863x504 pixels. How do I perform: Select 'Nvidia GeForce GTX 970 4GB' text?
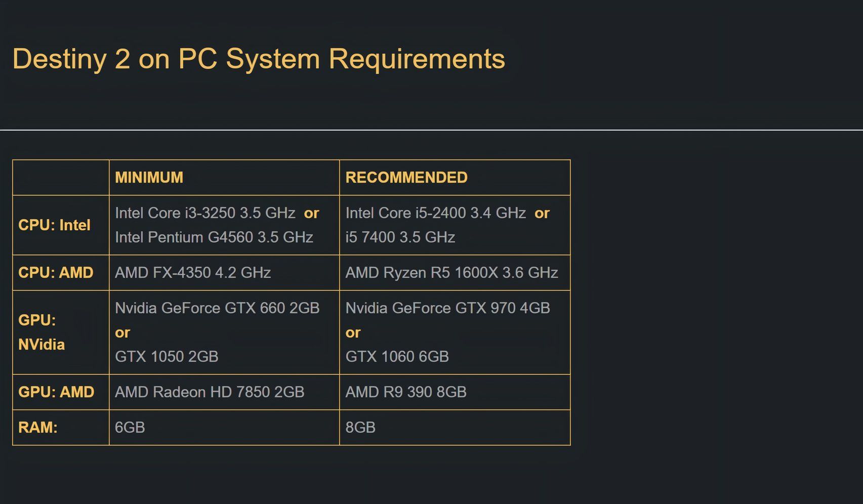coord(447,308)
